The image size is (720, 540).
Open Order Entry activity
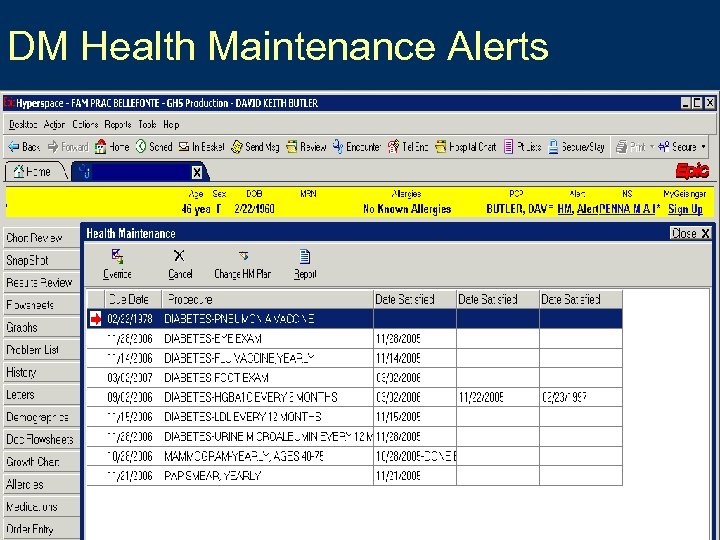[41, 529]
